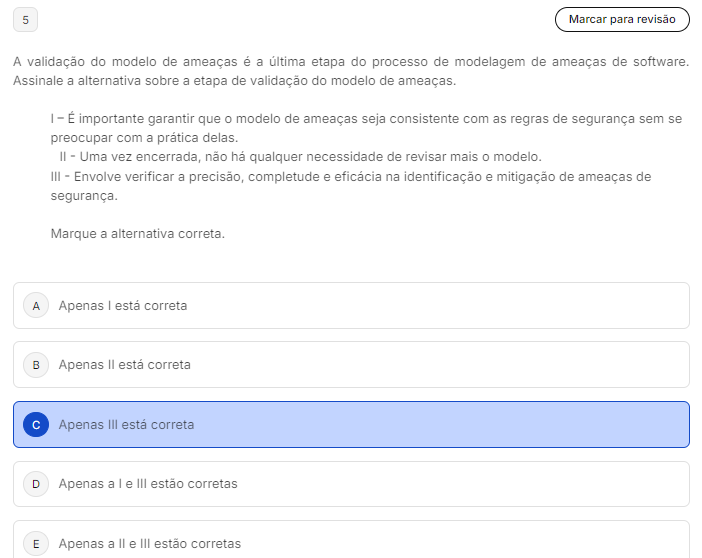Viewport: 702px width, 558px height.
Task: Click the Marcar para revisão button
Action: [x=622, y=19]
